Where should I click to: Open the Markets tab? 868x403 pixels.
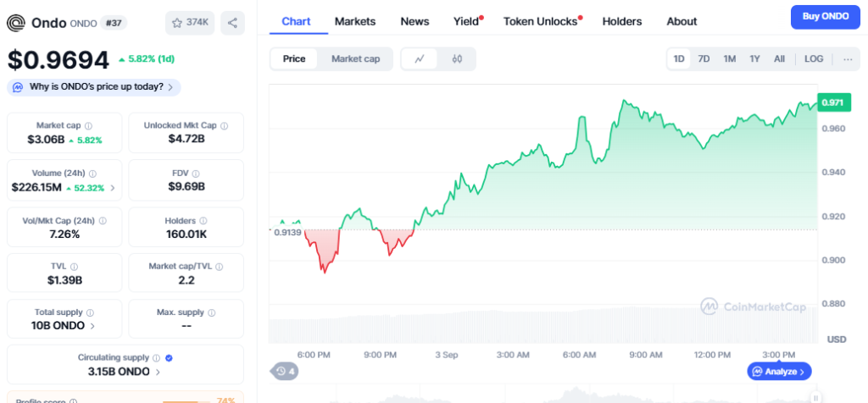(x=355, y=21)
